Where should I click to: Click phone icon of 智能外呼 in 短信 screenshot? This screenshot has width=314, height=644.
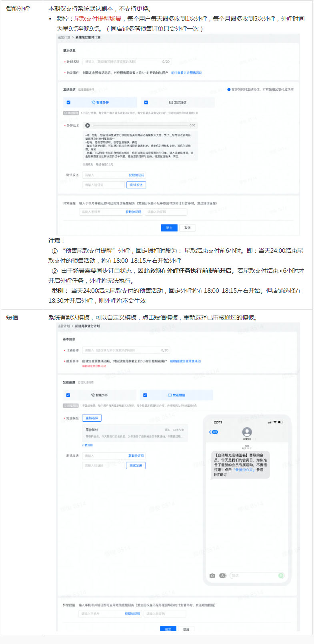93,395
